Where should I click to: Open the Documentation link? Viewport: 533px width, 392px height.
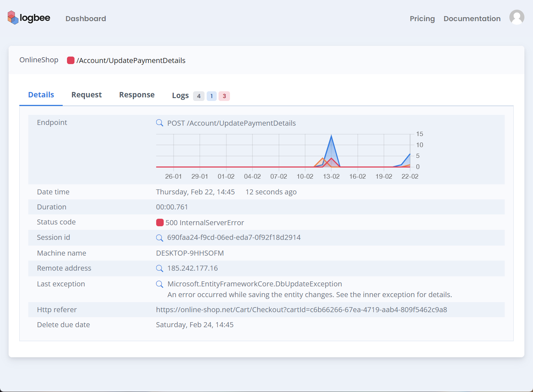pyautogui.click(x=472, y=19)
